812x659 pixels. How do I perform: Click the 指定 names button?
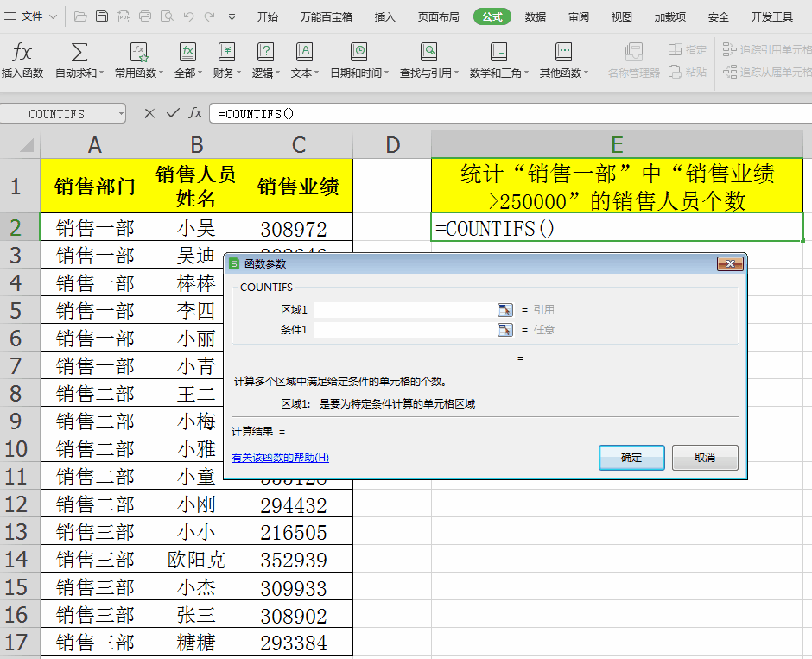(x=688, y=50)
